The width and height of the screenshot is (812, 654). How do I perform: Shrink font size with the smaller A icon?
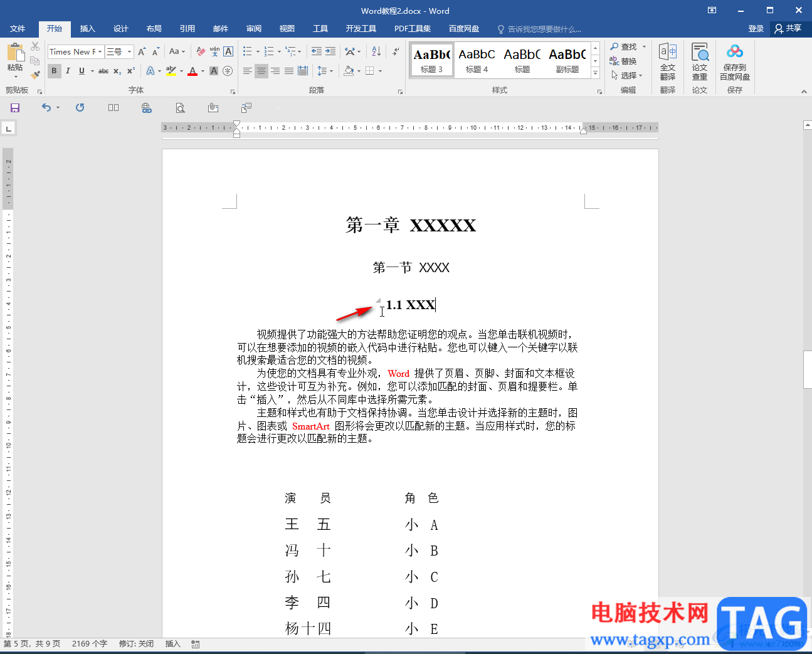click(156, 51)
